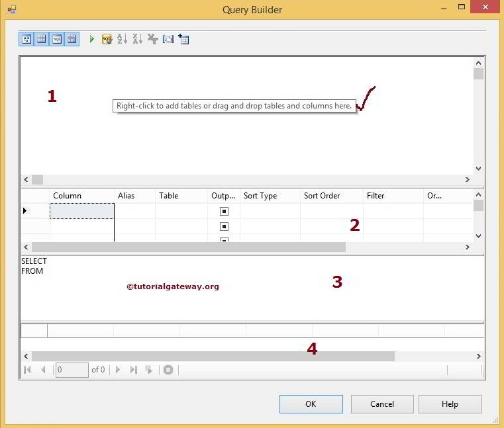Close the Query Builder window
Viewport: 504px width, 428px height.
coord(485,7)
